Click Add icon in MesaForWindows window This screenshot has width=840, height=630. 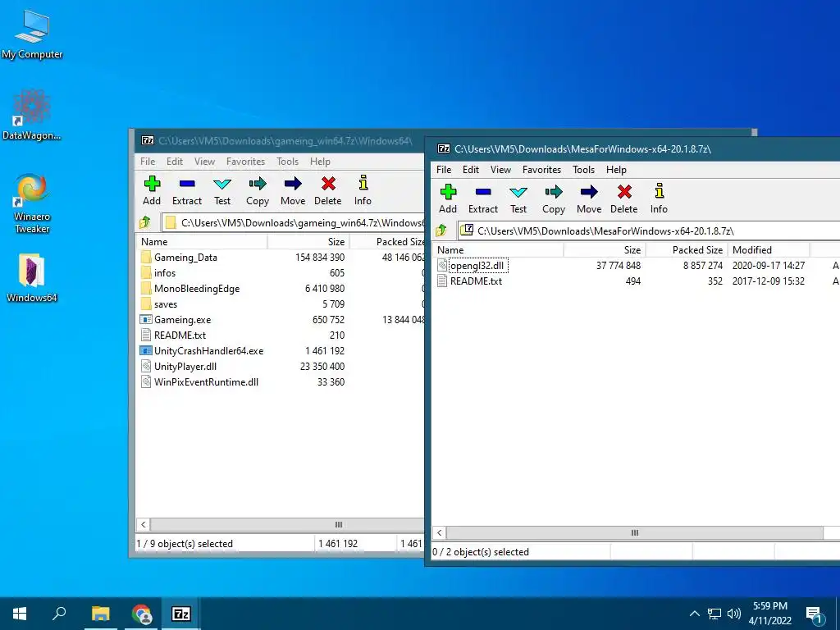[x=448, y=192]
